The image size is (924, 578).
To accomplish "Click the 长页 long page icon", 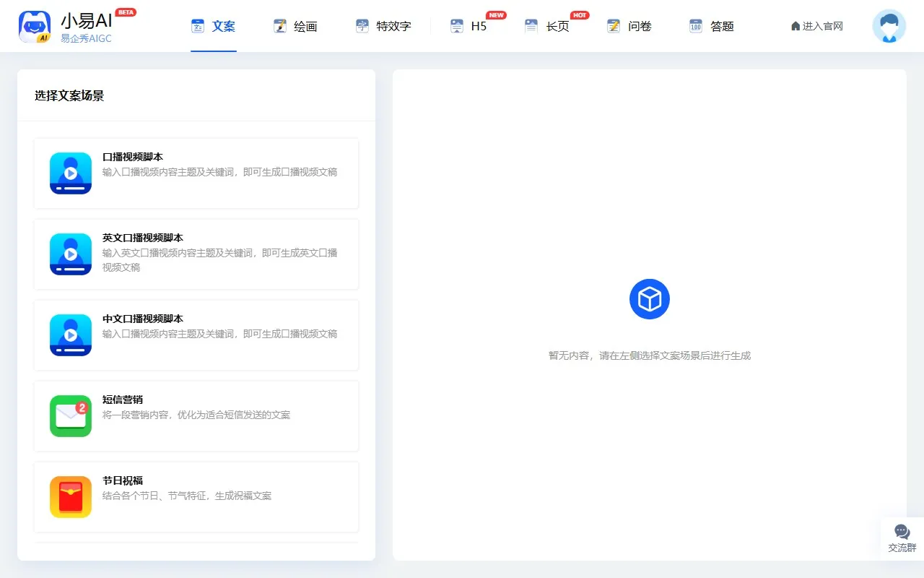I will (x=532, y=25).
